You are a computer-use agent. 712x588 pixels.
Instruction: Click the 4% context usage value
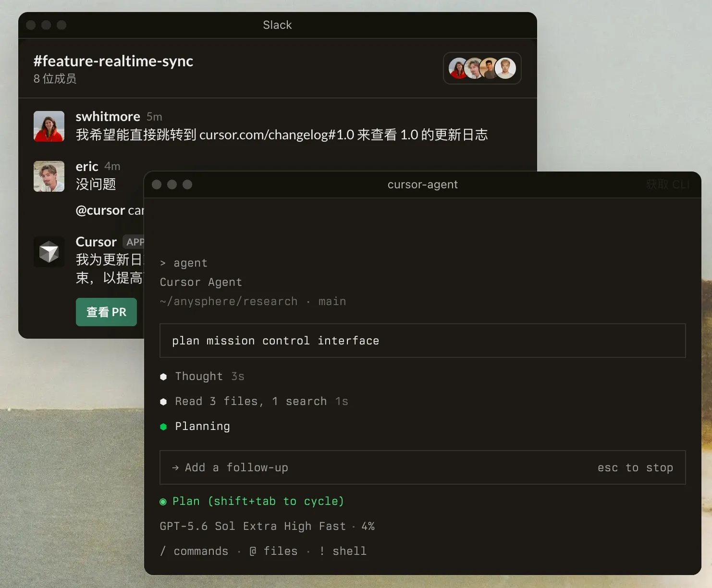368,526
